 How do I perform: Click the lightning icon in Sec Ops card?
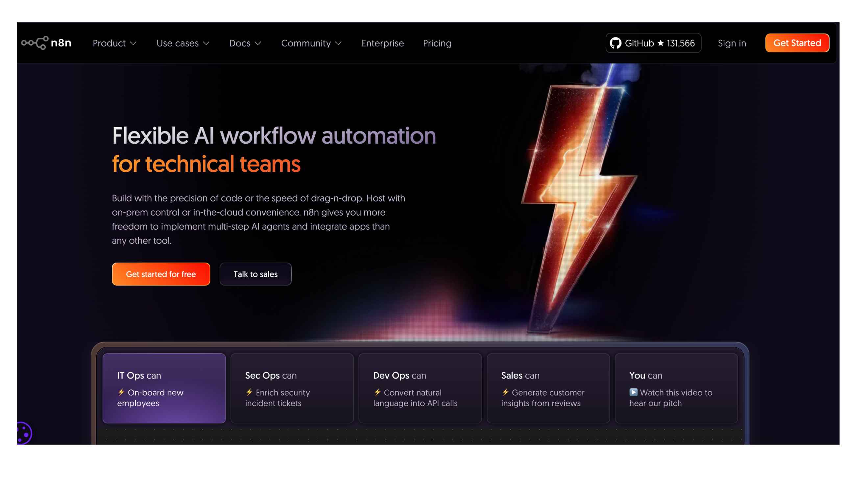(249, 392)
